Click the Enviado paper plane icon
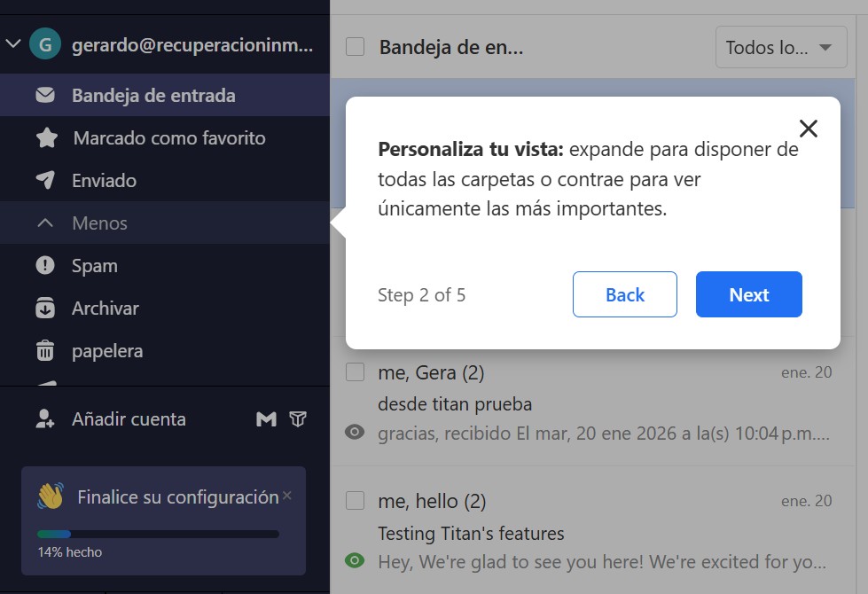 pos(45,181)
